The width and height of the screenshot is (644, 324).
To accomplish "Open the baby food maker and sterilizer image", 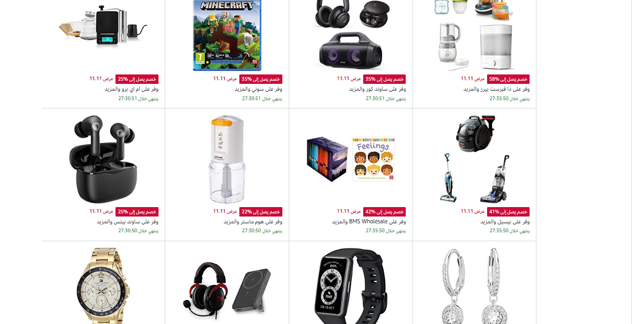I will click(x=474, y=35).
